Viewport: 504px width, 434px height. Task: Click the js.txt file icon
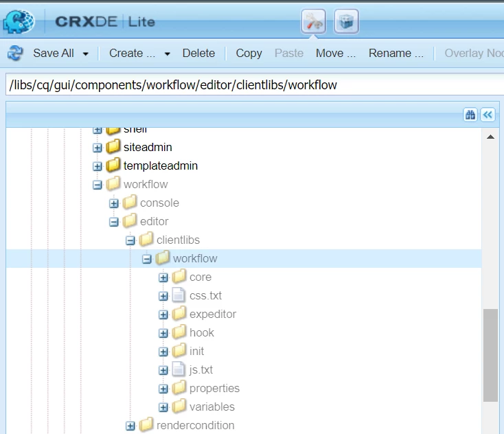coord(179,369)
